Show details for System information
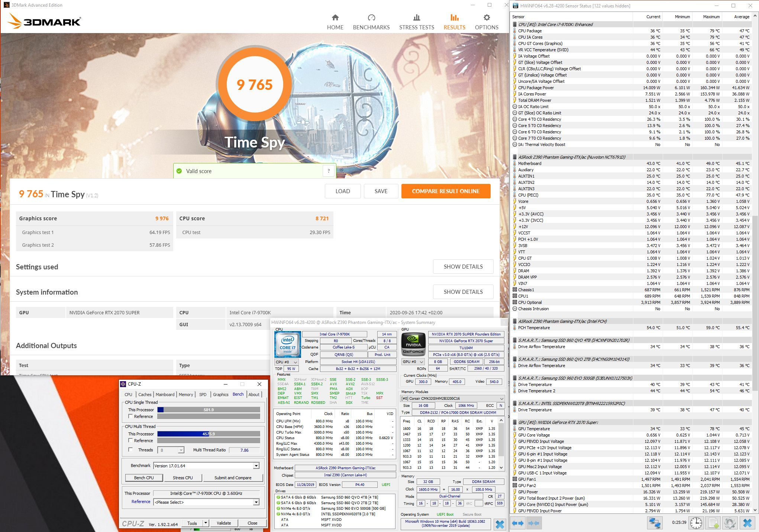The image size is (759, 532). click(x=463, y=292)
